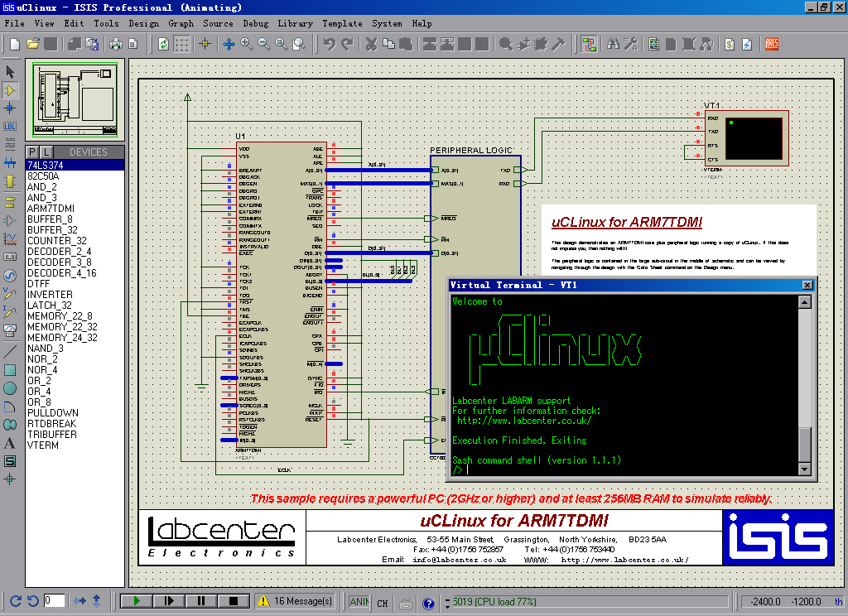Select the Buses mode tool

click(10, 161)
